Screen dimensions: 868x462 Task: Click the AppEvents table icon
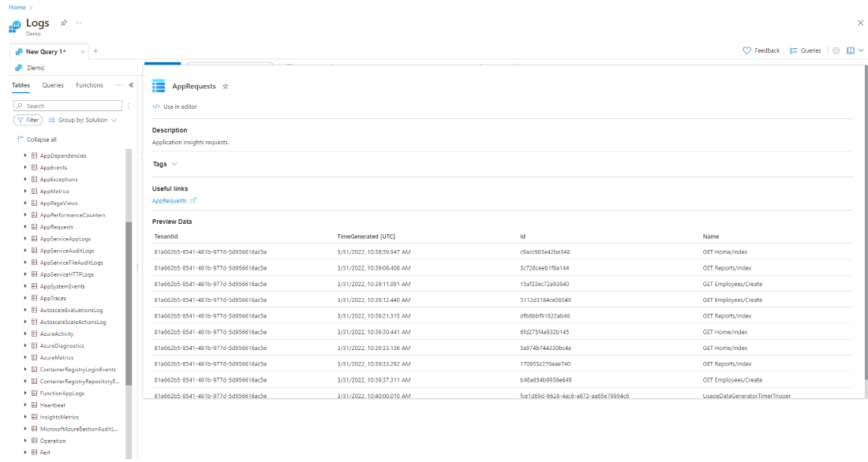34,168
